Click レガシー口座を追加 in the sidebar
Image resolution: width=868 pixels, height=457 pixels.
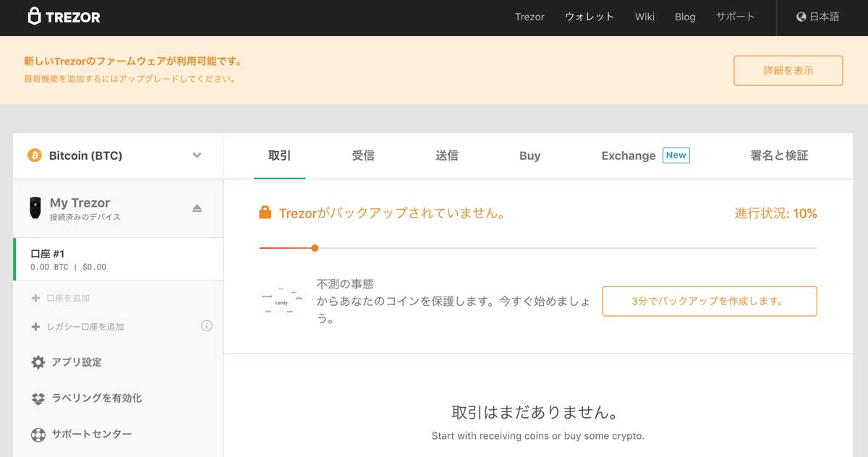[85, 327]
